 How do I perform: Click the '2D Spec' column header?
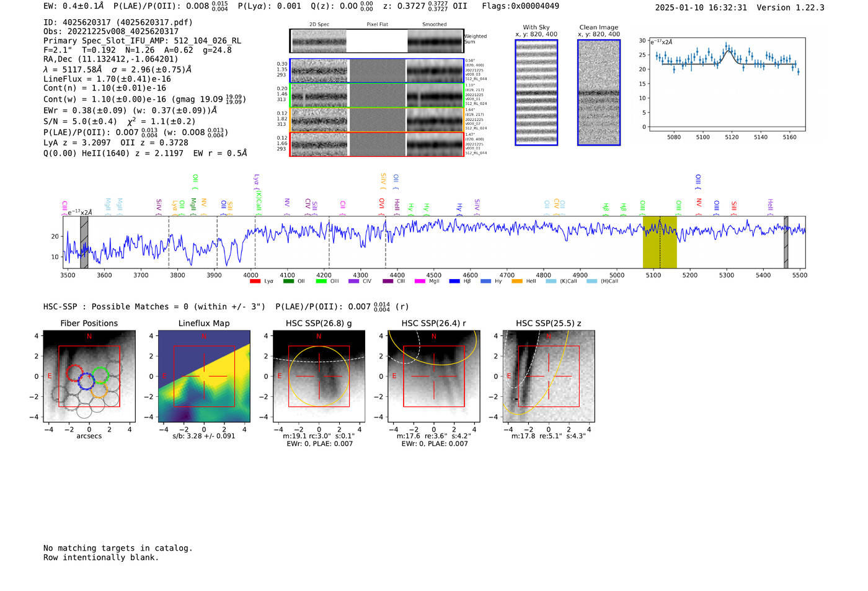point(319,25)
